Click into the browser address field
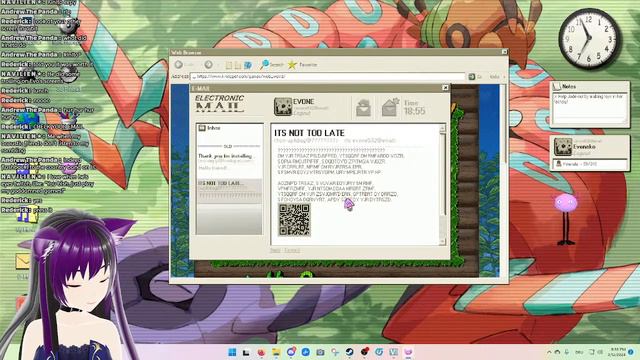 click(327, 76)
